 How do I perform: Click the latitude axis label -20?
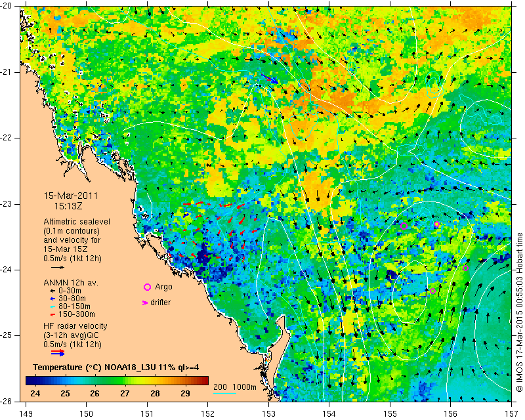point(7,6)
